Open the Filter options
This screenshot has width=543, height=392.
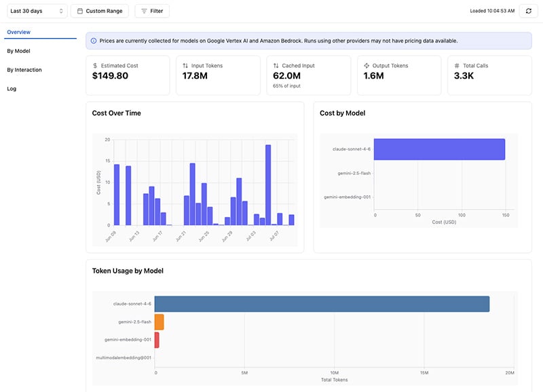click(152, 11)
